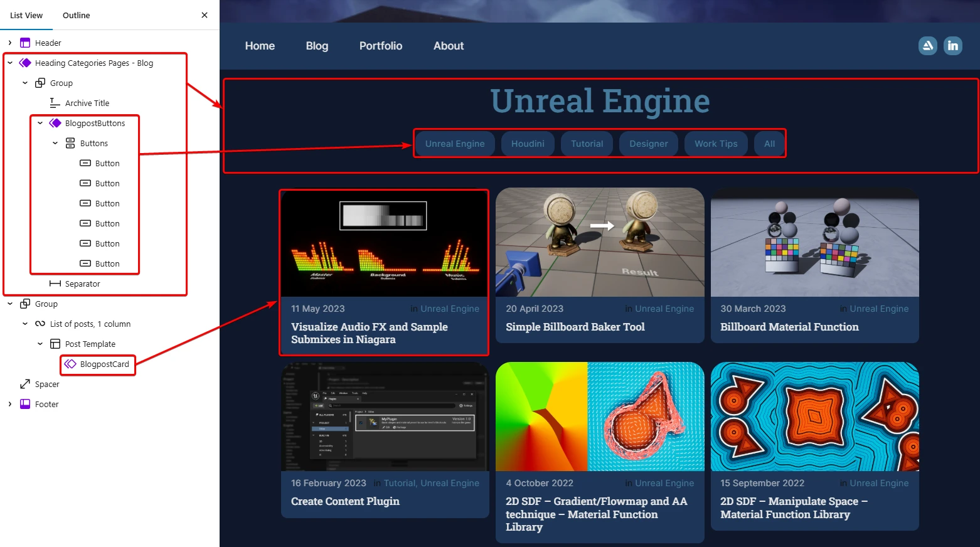Collapse the Group under Heading Categories Pages
Viewport: 980px width, 547px height.
(25, 83)
